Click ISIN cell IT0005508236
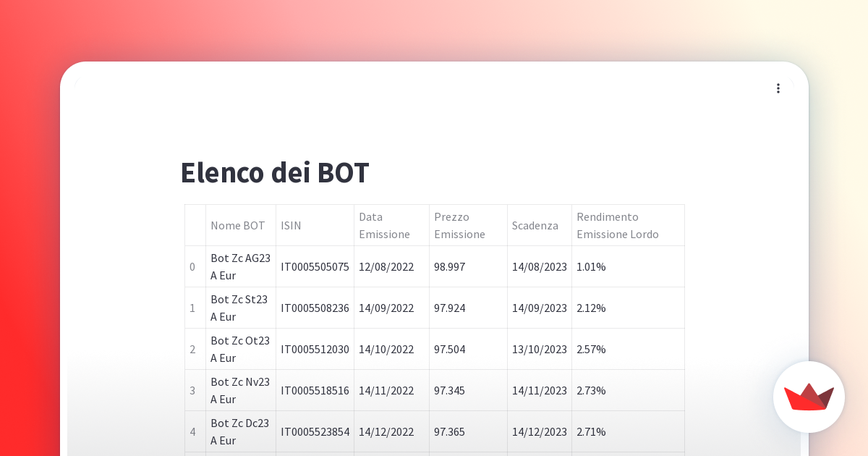 pyautogui.click(x=315, y=308)
